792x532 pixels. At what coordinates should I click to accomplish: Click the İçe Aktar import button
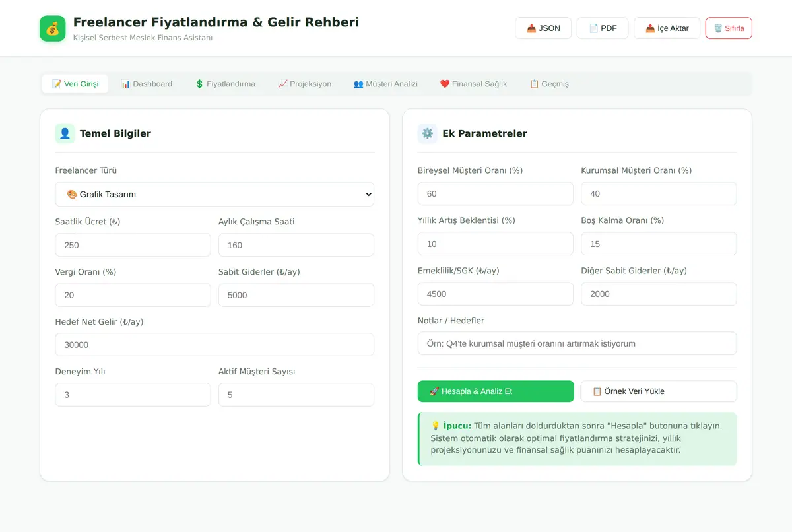pos(667,28)
